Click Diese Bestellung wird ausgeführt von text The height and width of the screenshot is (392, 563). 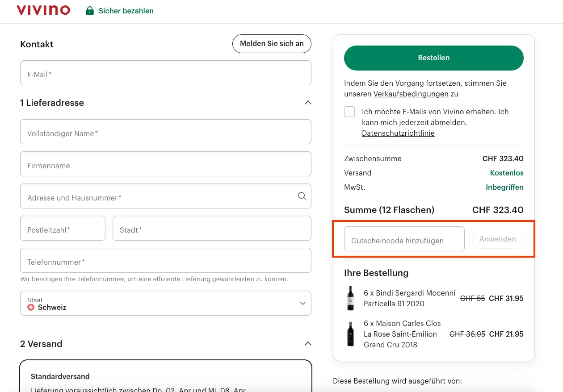point(397,381)
